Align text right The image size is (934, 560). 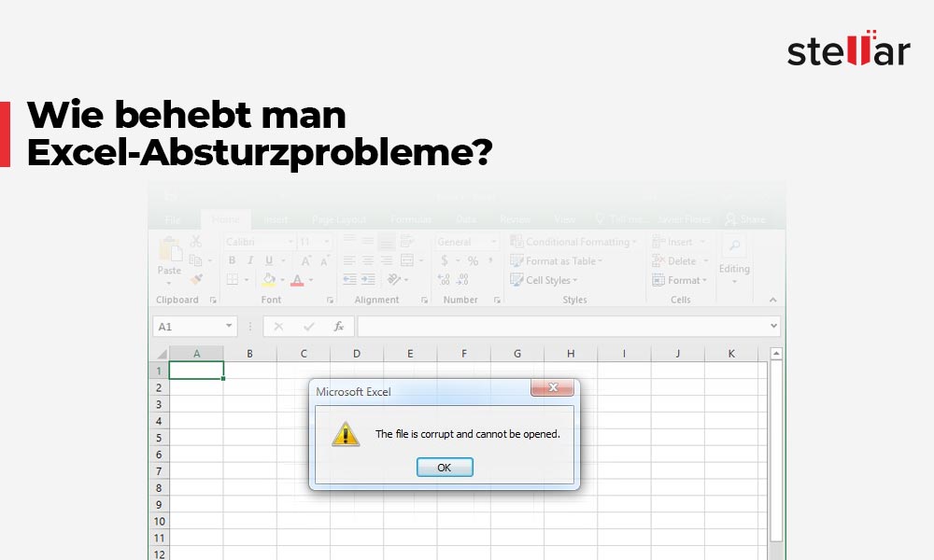(387, 260)
